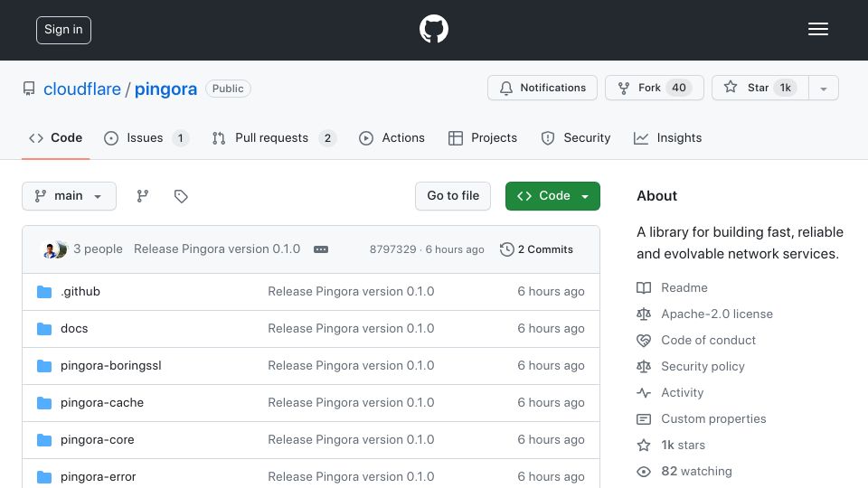Open commit message in pingora-cache row
This screenshot has height=488, width=868.
351,403
